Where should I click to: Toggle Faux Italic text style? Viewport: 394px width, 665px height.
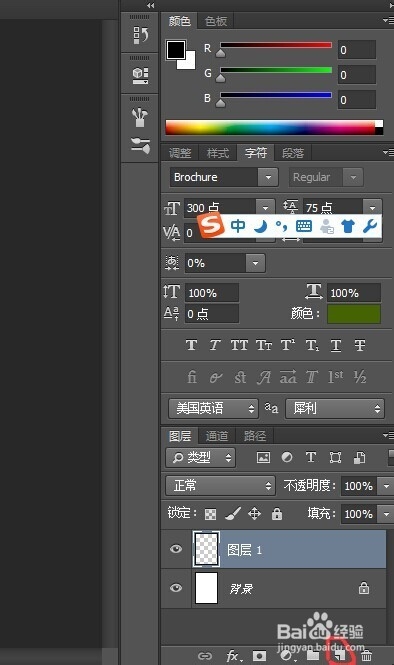[x=215, y=345]
